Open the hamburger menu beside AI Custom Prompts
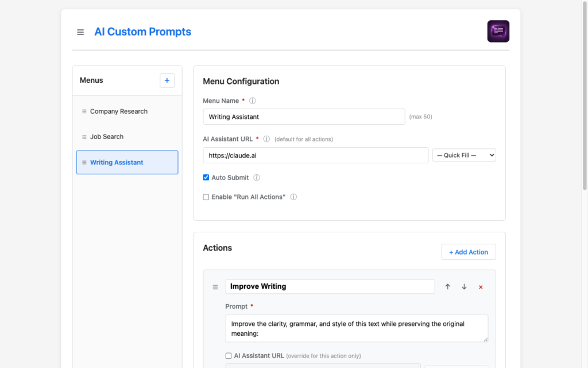The image size is (588, 368). [80, 32]
